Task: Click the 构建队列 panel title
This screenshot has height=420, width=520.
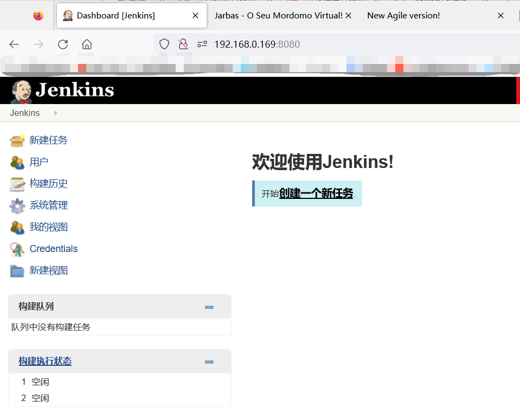Action: [36, 306]
